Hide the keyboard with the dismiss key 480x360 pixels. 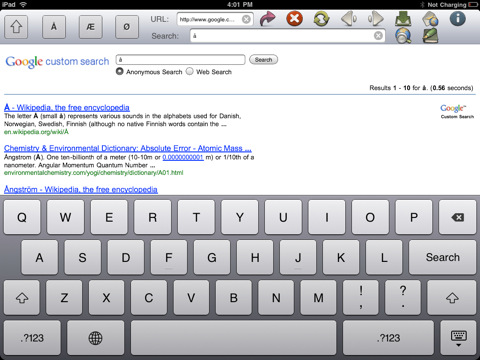pyautogui.click(x=458, y=338)
